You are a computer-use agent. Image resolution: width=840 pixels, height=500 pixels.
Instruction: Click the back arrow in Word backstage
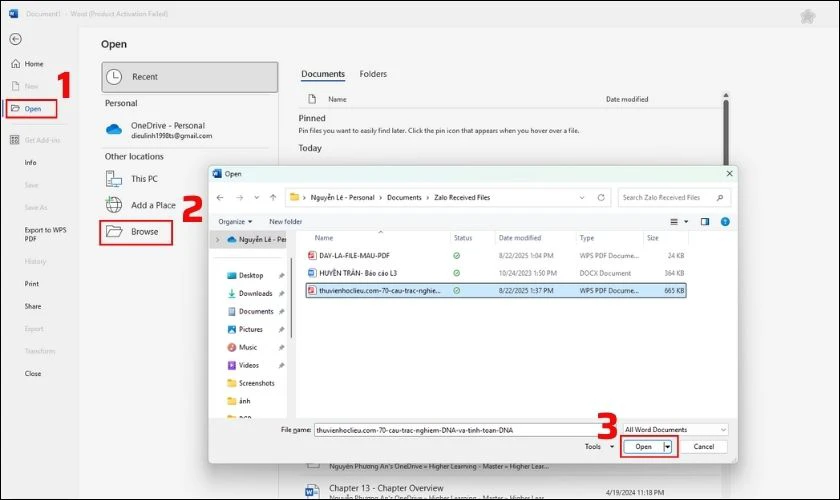pyautogui.click(x=16, y=39)
